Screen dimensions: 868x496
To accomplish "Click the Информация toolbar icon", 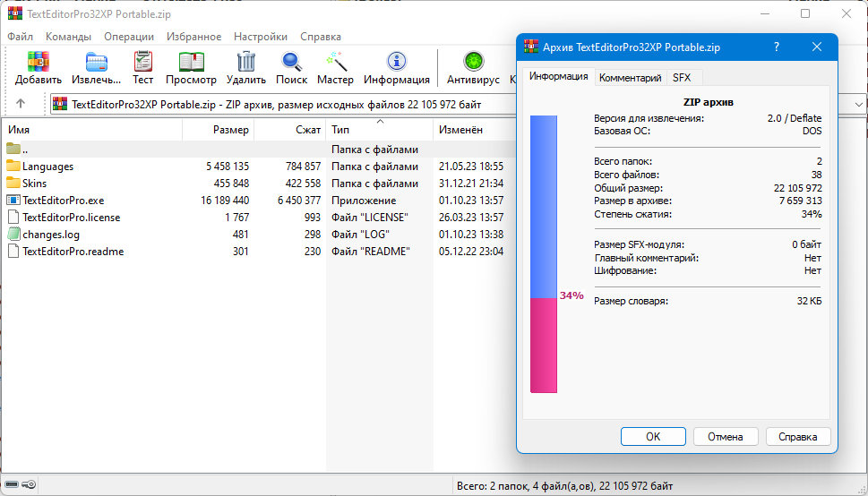I will pyautogui.click(x=396, y=62).
